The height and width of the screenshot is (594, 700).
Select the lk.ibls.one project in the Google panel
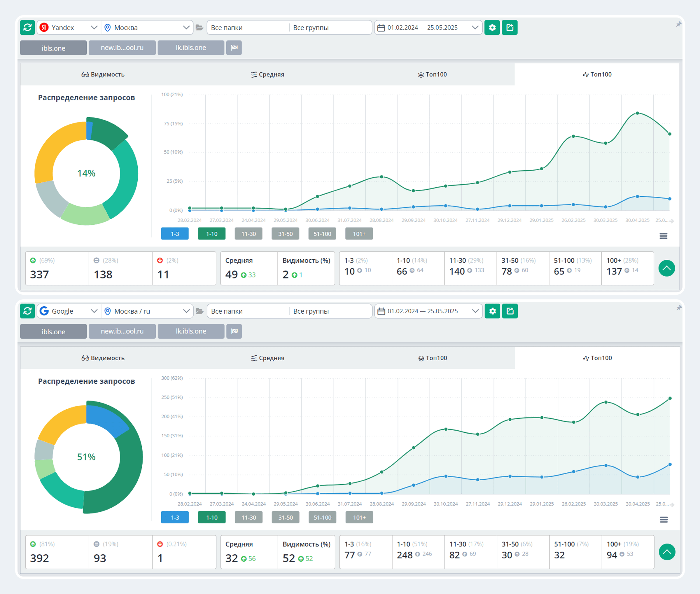tap(191, 331)
